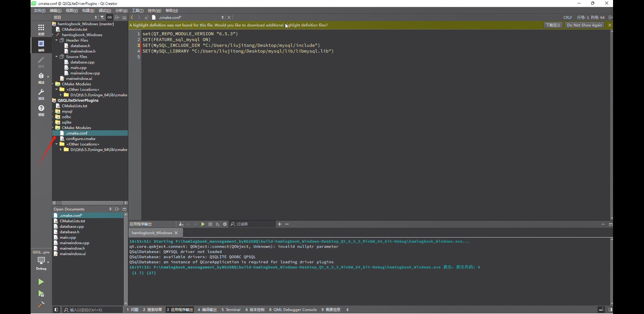The height and width of the screenshot is (314, 644).
Task: Clear application output with broom icon
Action: 181,224
